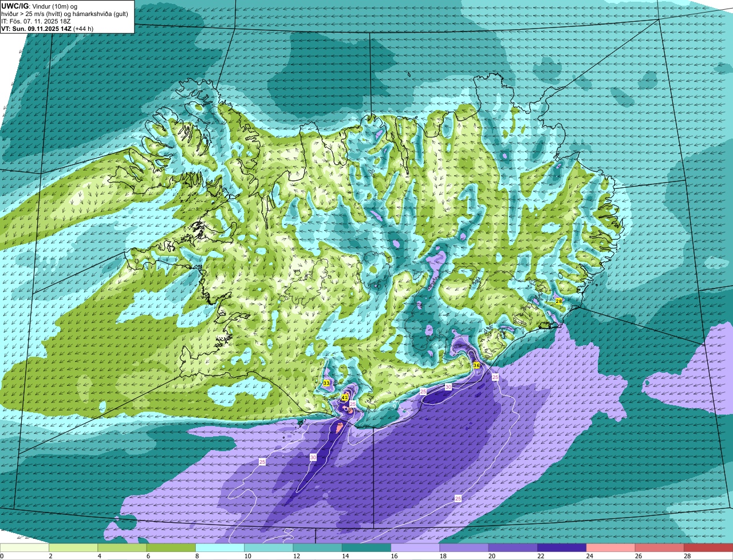Select the 2–4 m/s color scale swatch
Screen dimensions: 733x560
click(x=73, y=548)
